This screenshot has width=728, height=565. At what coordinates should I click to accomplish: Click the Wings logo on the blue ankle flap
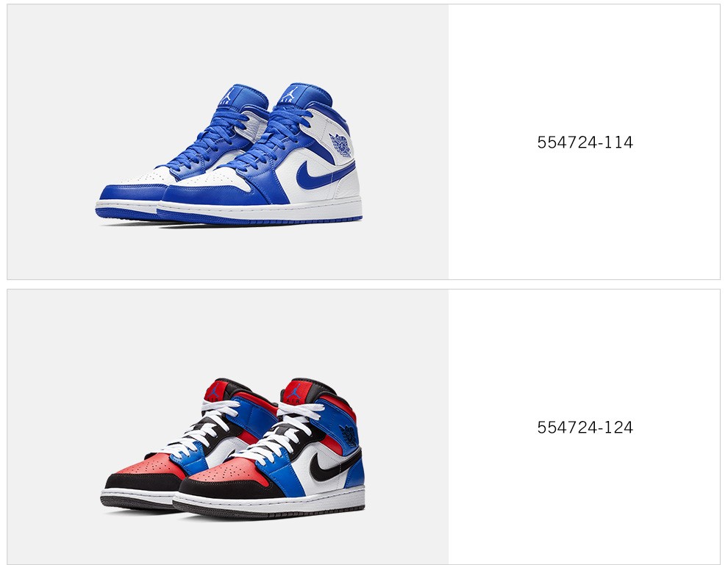tap(349, 436)
